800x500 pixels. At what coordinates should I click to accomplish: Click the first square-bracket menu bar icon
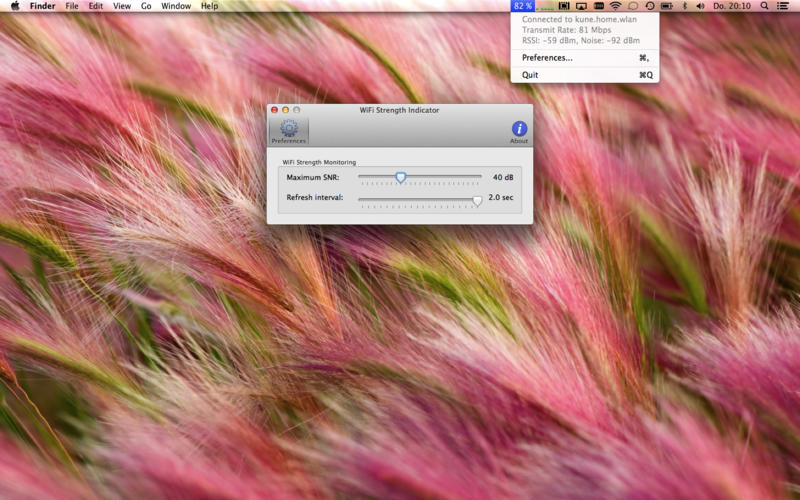564,6
